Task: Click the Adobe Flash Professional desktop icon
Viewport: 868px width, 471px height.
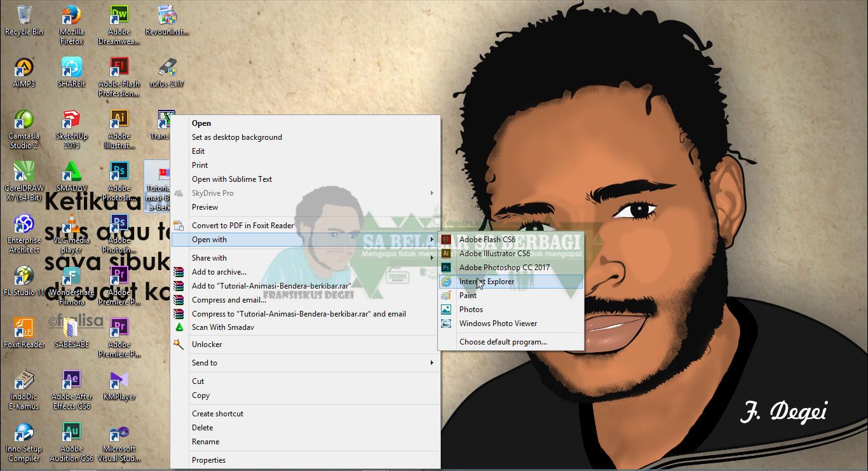Action: [x=119, y=77]
